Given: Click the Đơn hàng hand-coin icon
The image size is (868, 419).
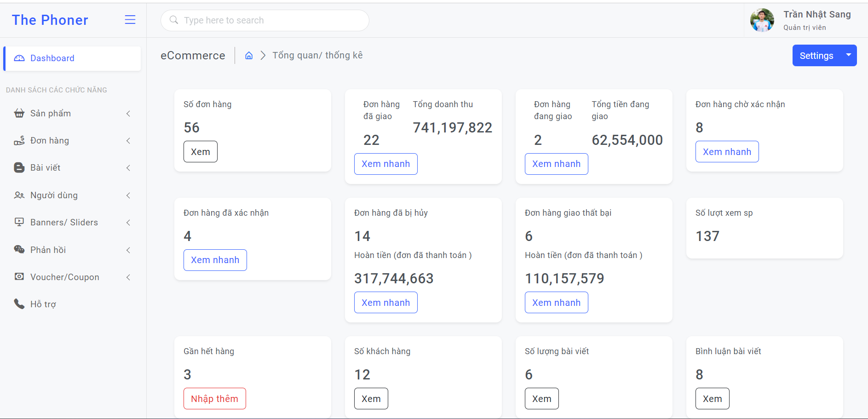Looking at the screenshot, I should (x=19, y=141).
